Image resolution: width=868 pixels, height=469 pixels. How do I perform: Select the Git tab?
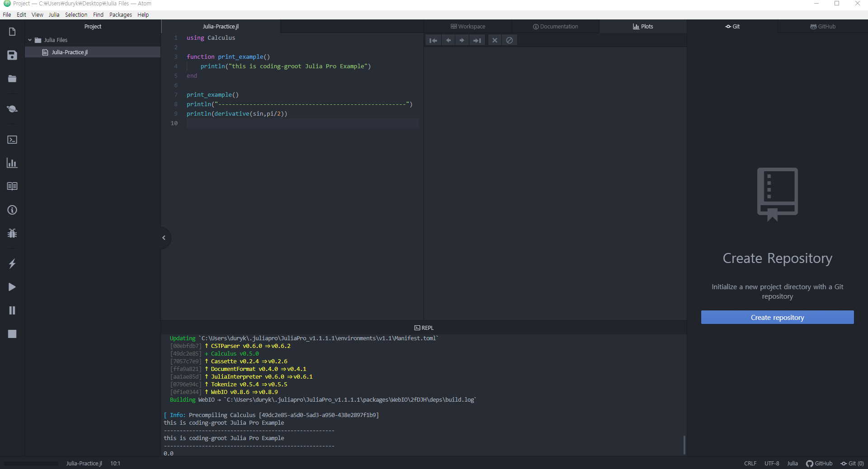[x=732, y=26]
